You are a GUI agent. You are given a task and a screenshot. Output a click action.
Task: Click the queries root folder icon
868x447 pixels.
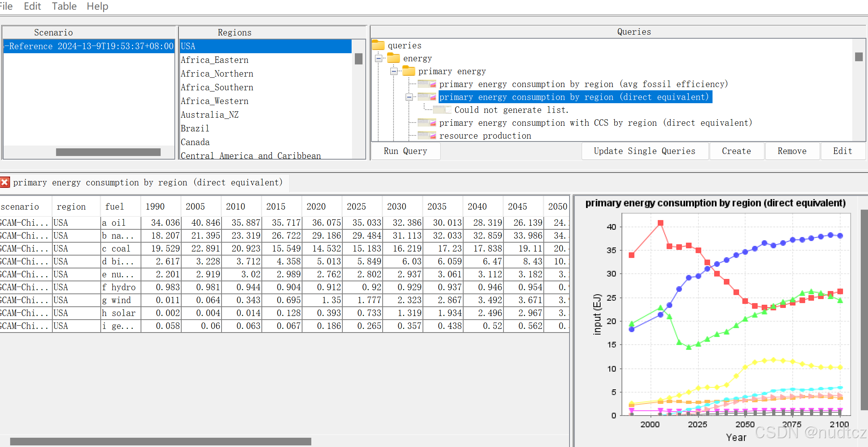378,45
